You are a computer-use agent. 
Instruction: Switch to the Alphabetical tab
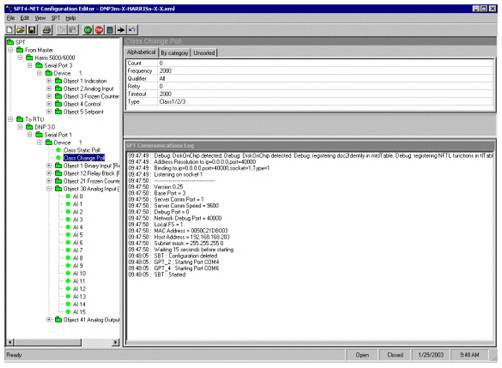(141, 52)
